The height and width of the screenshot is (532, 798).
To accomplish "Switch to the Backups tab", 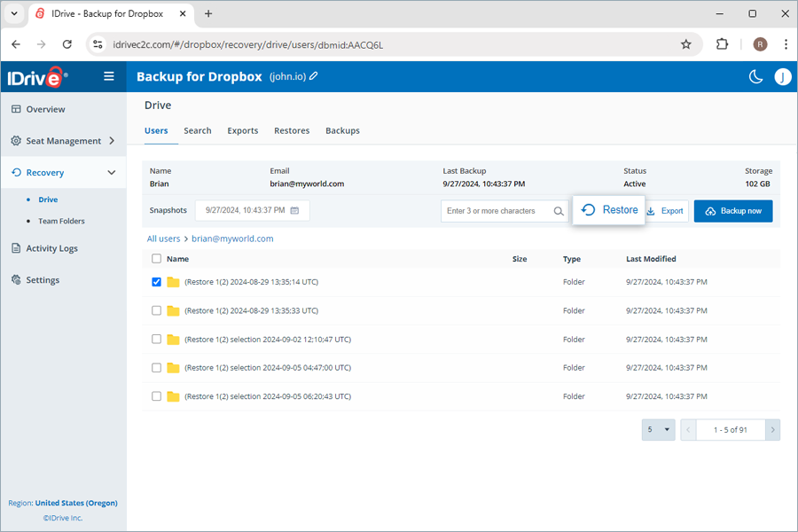I will coord(342,129).
